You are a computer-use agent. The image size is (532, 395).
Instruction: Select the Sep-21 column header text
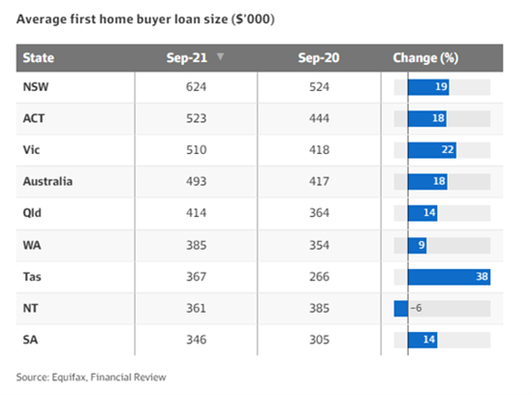pos(187,58)
